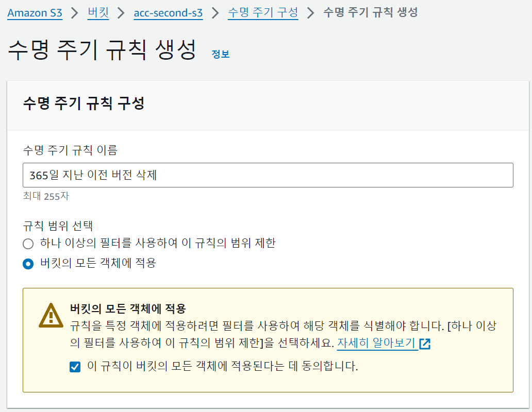Click the warning triangle icon in alert box
The image size is (532, 412).
pyautogui.click(x=51, y=315)
